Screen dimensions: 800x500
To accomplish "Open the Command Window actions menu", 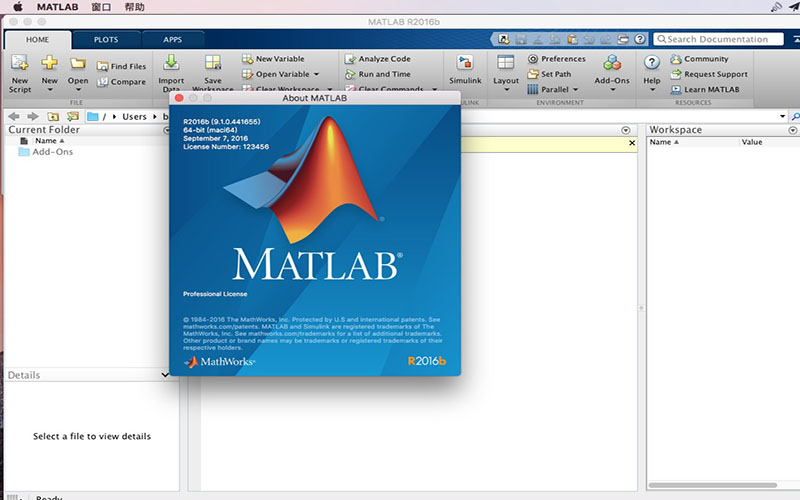I will tap(626, 130).
